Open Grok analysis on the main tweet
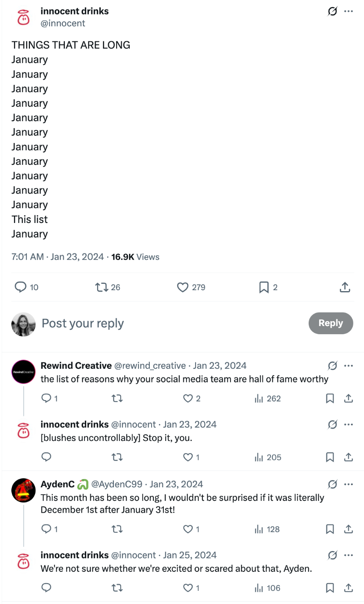 pos(332,11)
